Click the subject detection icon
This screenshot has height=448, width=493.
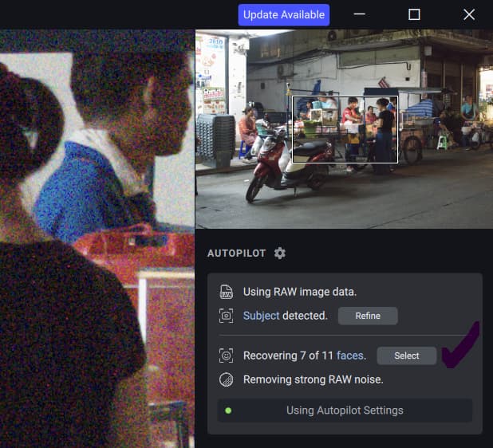(227, 316)
